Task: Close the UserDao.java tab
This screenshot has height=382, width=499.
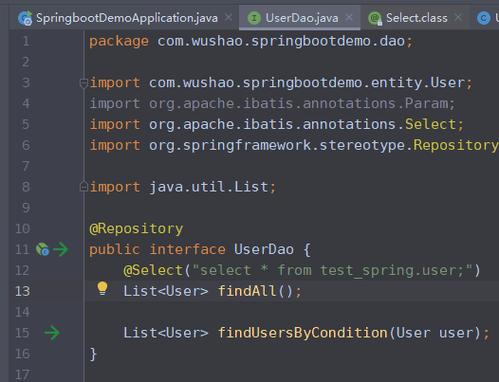Action: [x=349, y=17]
